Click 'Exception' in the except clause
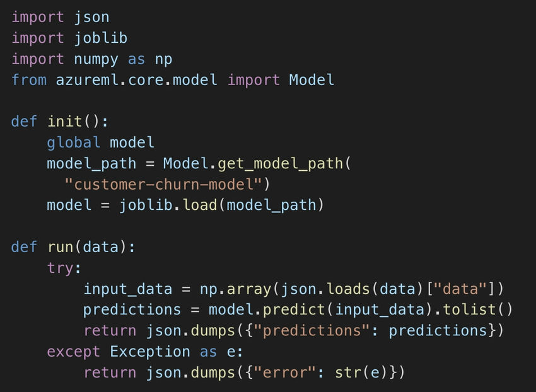Image resolution: width=536 pixels, height=392 pixels. coord(149,352)
